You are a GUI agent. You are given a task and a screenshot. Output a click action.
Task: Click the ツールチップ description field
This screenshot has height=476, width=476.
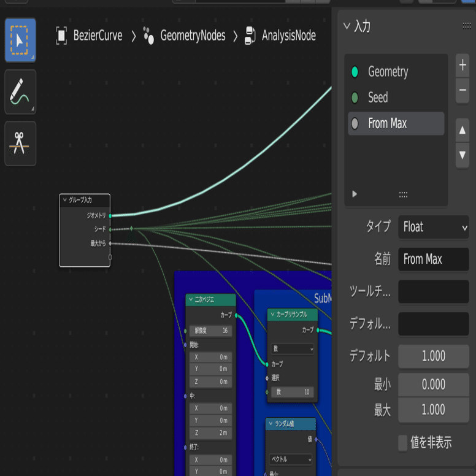coord(434,292)
